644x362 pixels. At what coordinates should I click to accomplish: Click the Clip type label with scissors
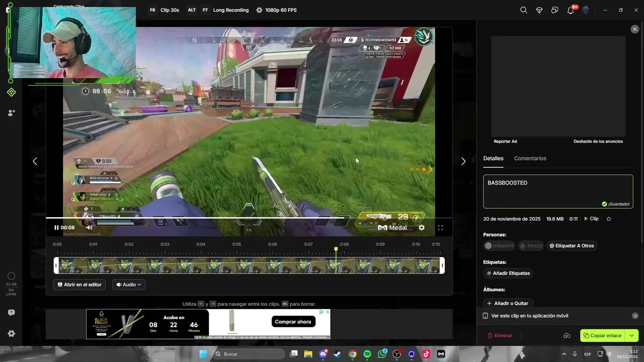tap(591, 219)
